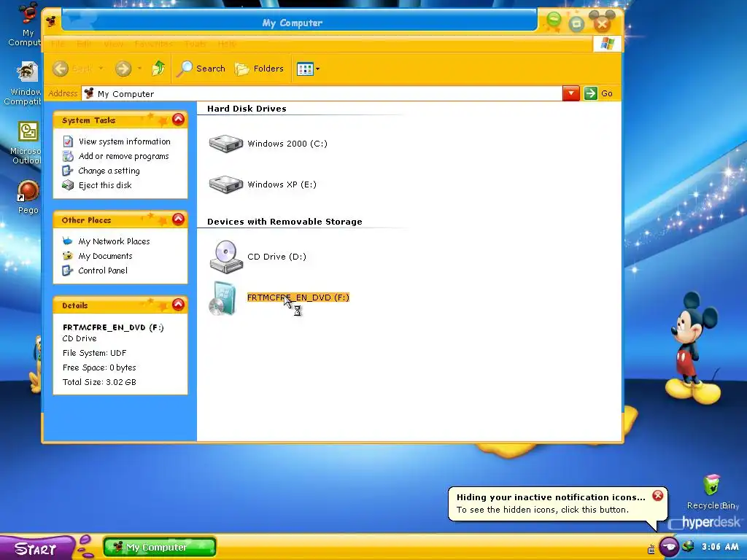This screenshot has width=747, height=560.
Task: Open Microsoft Outlook desktop icon
Action: (26, 142)
